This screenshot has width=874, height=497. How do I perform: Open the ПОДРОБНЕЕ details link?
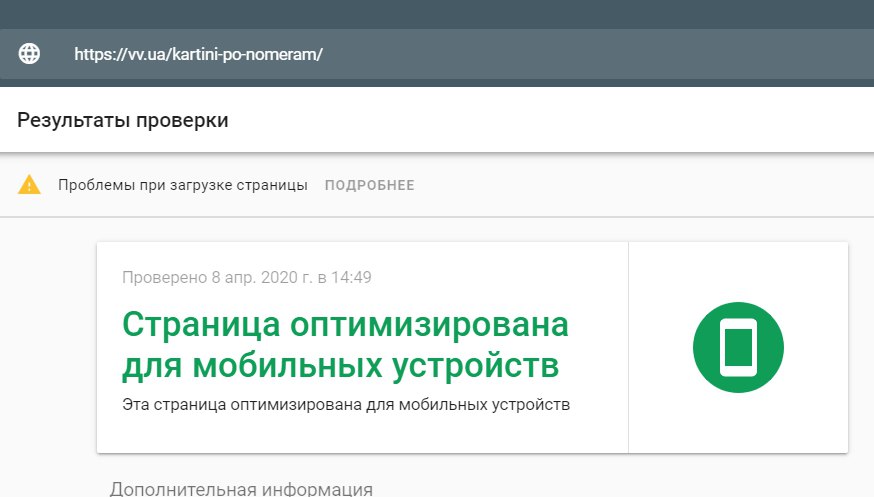(370, 185)
